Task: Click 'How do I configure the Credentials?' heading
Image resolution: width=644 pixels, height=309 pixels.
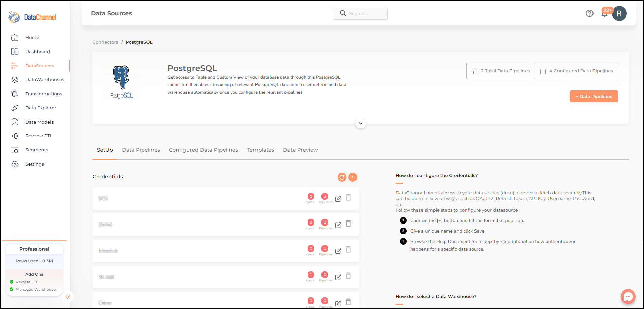Action: coord(437,176)
